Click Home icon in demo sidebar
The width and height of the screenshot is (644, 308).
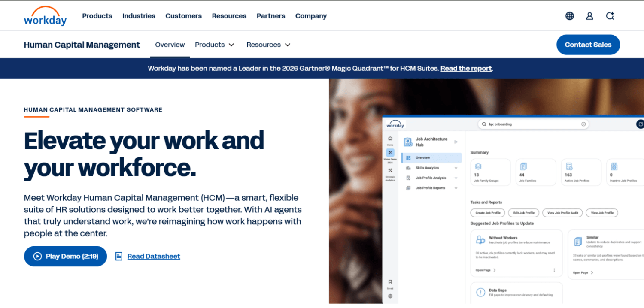pos(390,139)
